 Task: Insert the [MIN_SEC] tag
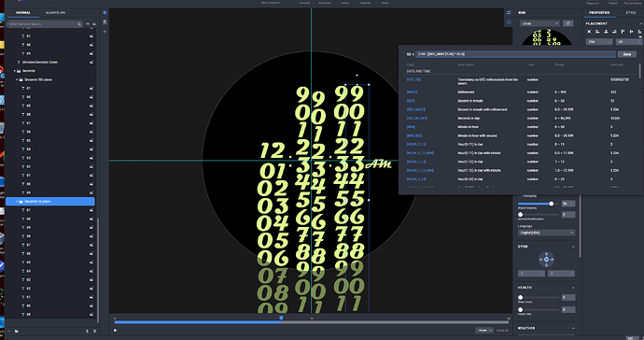coord(414,135)
